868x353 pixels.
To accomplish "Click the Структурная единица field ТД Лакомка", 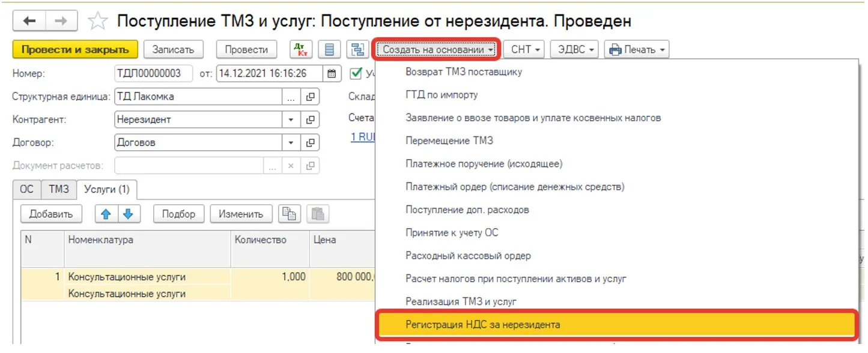I will coord(198,97).
